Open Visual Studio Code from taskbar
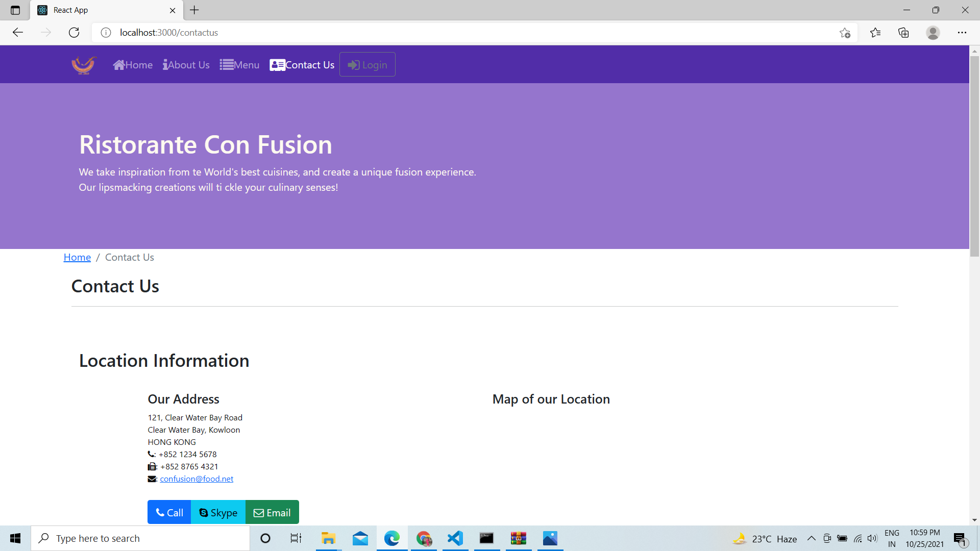This screenshot has height=551, width=980. pos(455,538)
